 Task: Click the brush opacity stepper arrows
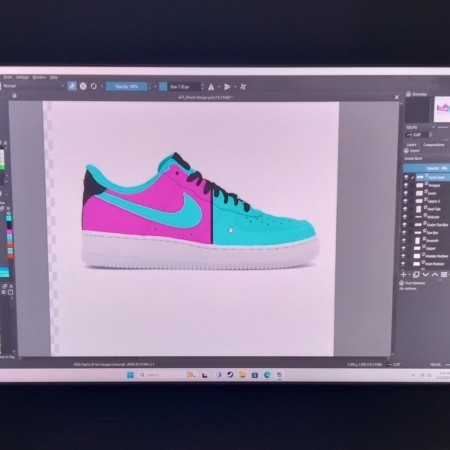click(x=149, y=87)
